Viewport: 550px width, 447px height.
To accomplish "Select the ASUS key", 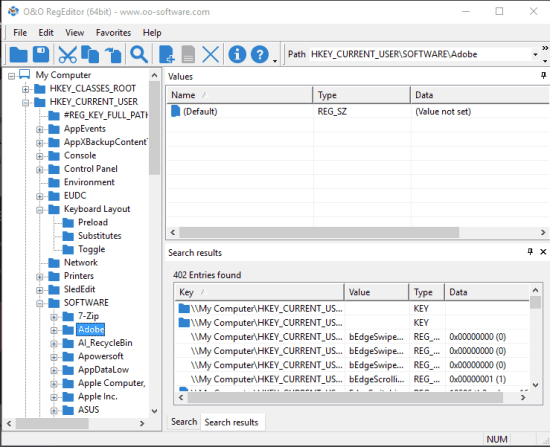I will [88, 410].
